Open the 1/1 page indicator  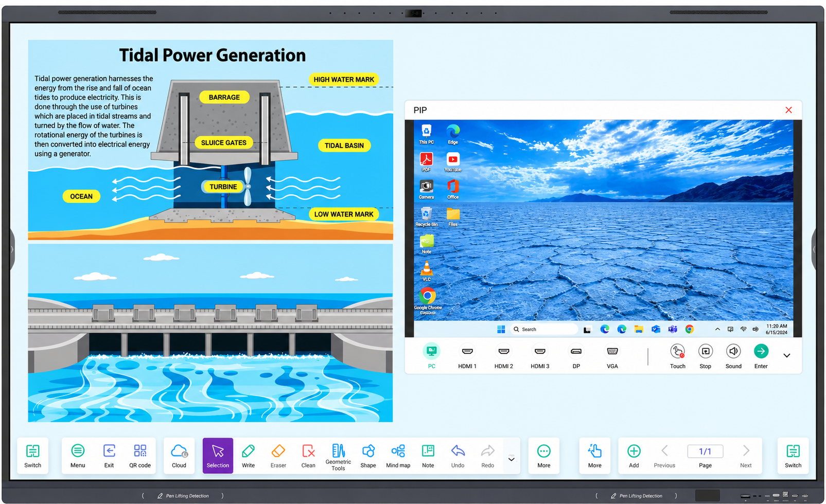[705, 451]
